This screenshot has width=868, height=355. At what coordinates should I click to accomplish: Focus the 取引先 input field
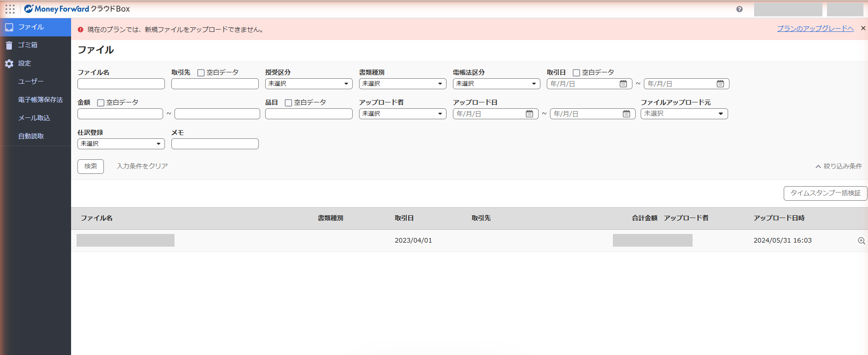(215, 84)
